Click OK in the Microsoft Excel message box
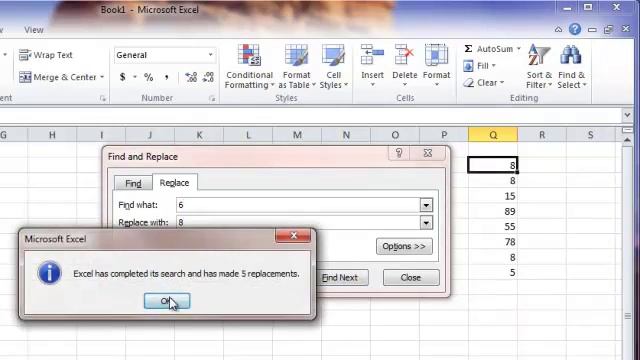 coord(167,301)
